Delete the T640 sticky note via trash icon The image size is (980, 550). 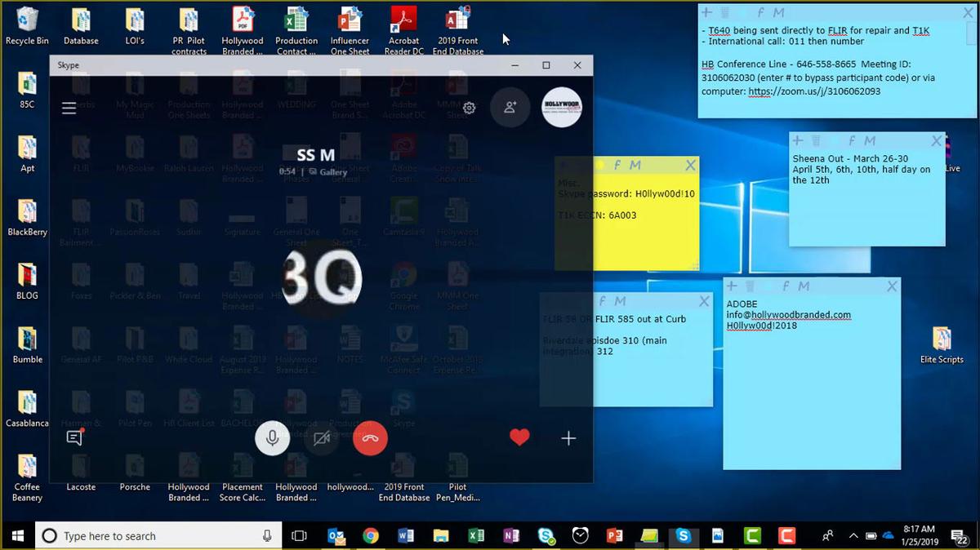[x=726, y=12]
